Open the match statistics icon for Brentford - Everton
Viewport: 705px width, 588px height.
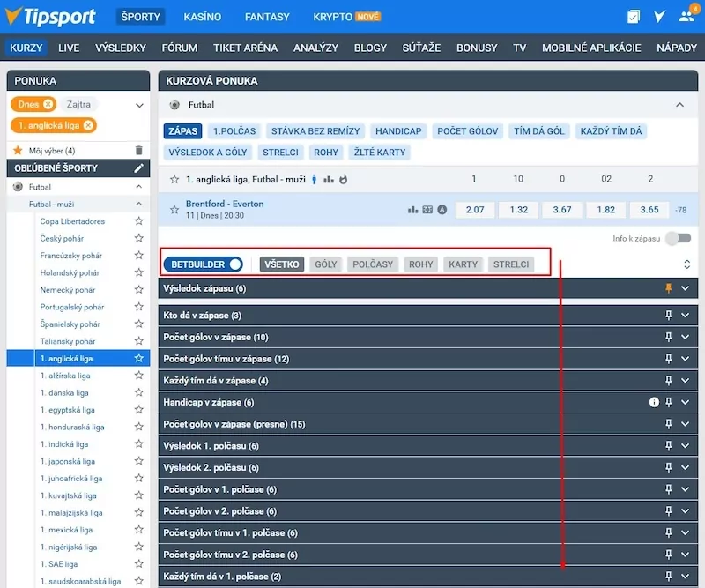(x=412, y=210)
